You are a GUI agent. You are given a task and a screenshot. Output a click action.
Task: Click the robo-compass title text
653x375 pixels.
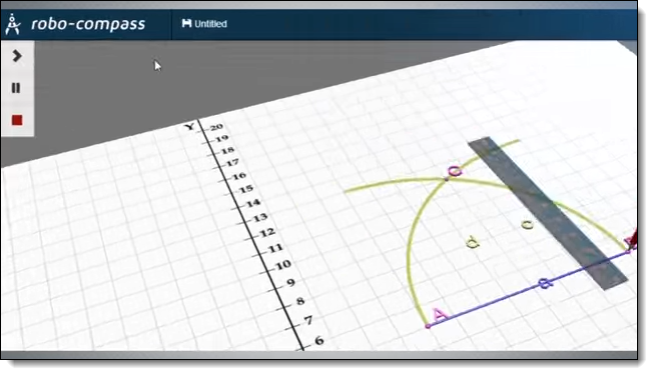click(88, 24)
